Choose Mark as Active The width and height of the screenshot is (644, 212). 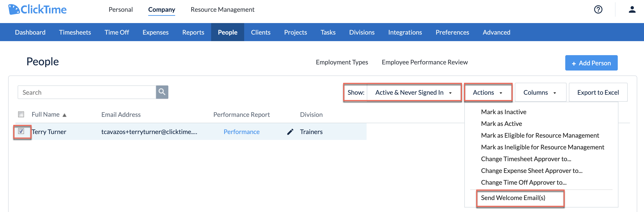pos(501,124)
